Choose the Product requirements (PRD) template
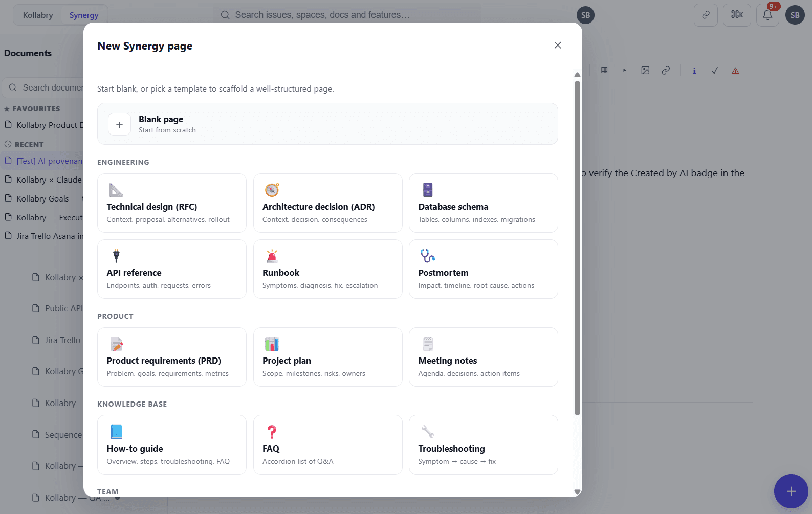The image size is (812, 514). [172, 357]
